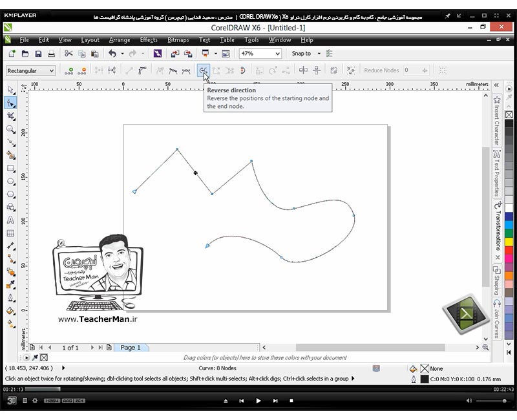Viewport: 517px width, 420px height.
Task: Open the application launcher dropdown arrow
Action: [x=216, y=54]
